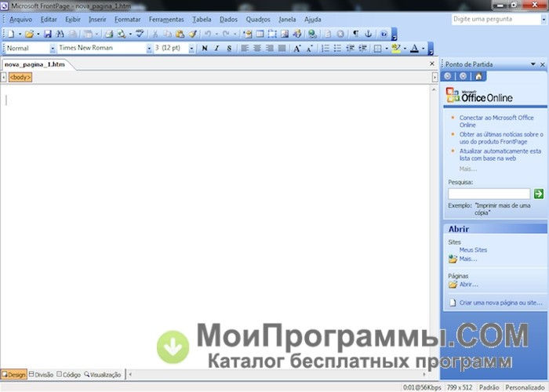The height and width of the screenshot is (392, 549).
Task: Open a file with the folder icon
Action: point(30,34)
